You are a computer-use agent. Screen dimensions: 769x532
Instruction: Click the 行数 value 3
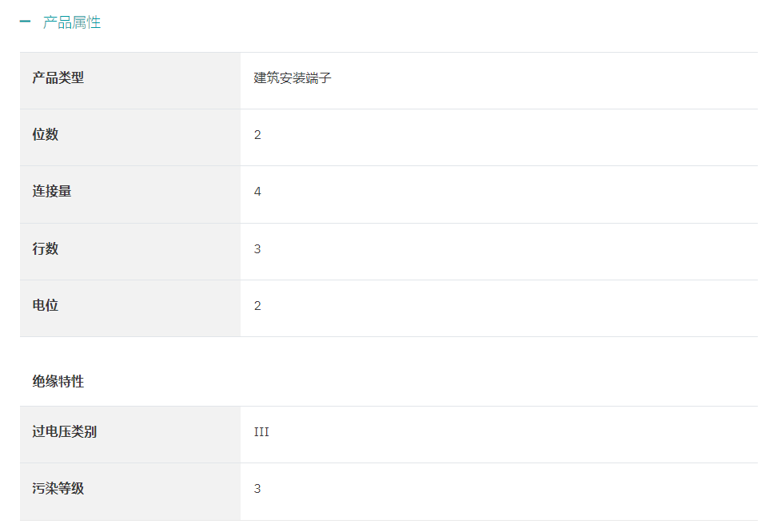(x=257, y=249)
